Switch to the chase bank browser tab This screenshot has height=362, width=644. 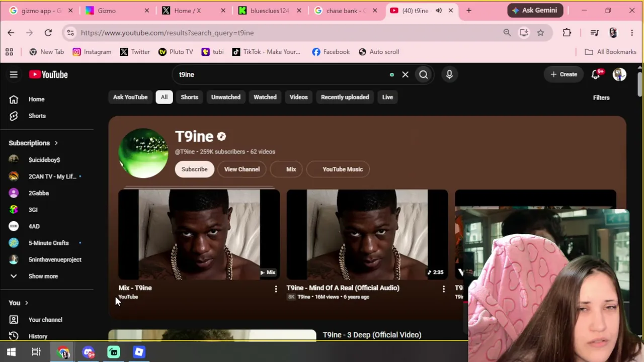(347, 11)
